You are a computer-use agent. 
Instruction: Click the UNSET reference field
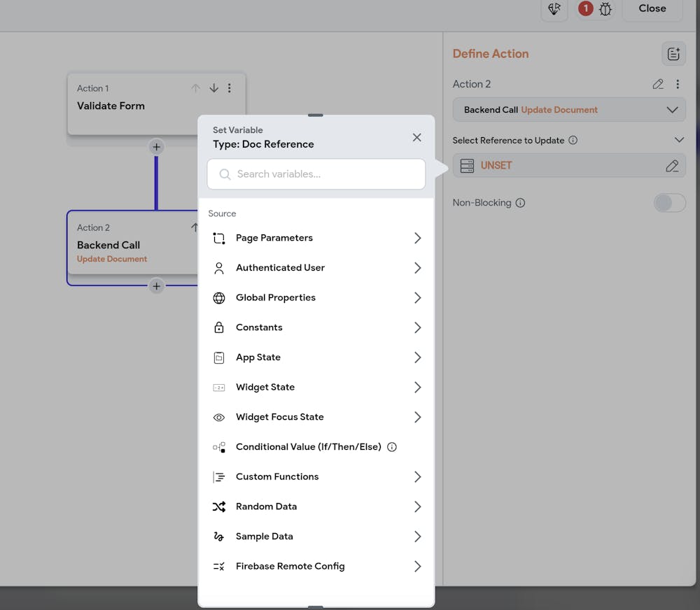[x=560, y=166]
